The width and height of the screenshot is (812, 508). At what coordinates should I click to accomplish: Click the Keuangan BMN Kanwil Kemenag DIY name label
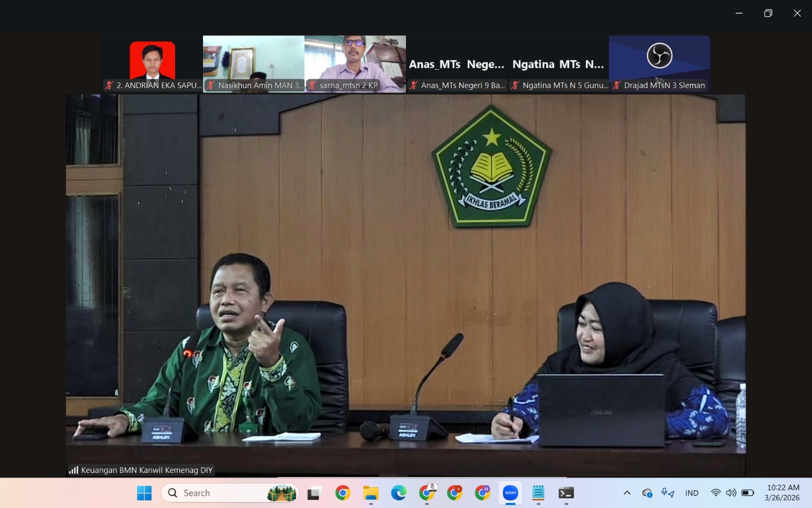tap(147, 470)
